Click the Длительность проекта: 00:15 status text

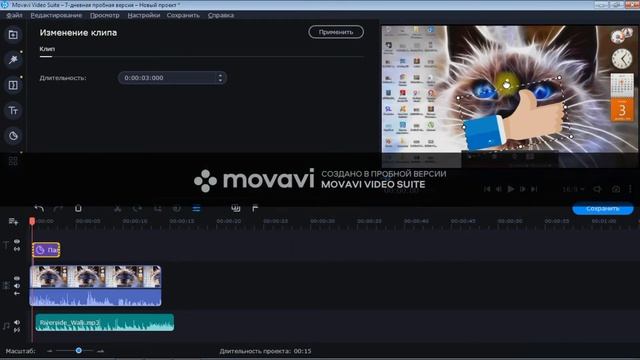265,351
